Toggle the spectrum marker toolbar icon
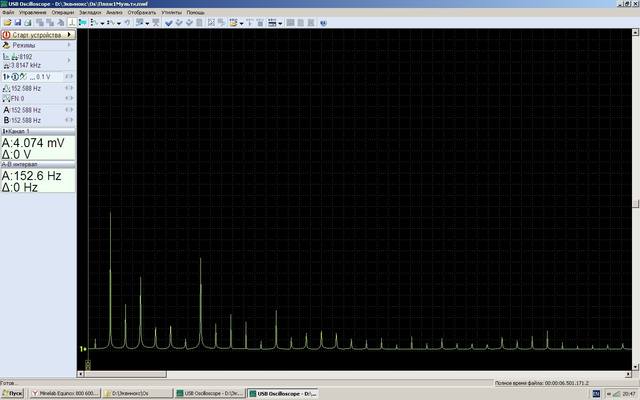 pyautogui.click(x=72, y=23)
